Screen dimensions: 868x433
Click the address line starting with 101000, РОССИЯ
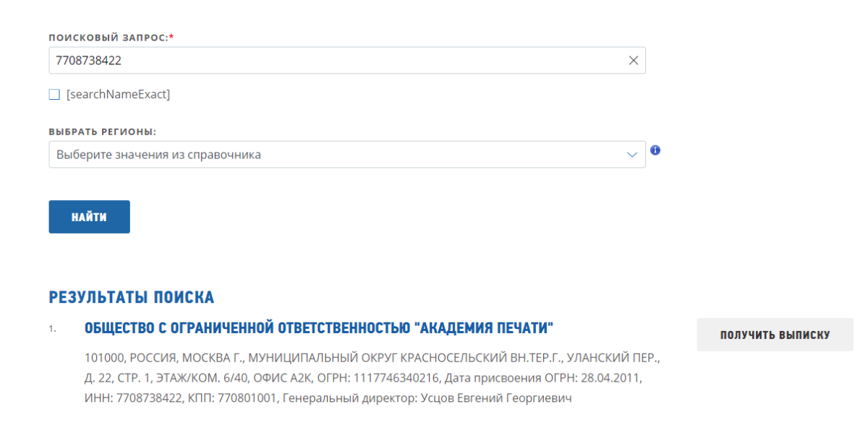(x=373, y=358)
